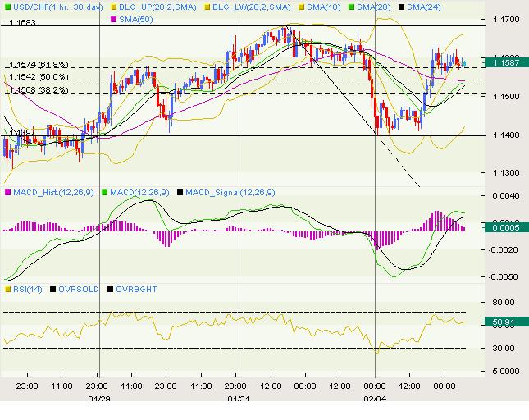The image size is (529, 420).
Task: Click the green MACD(12,26,9) legend swatch
Action: point(105,193)
